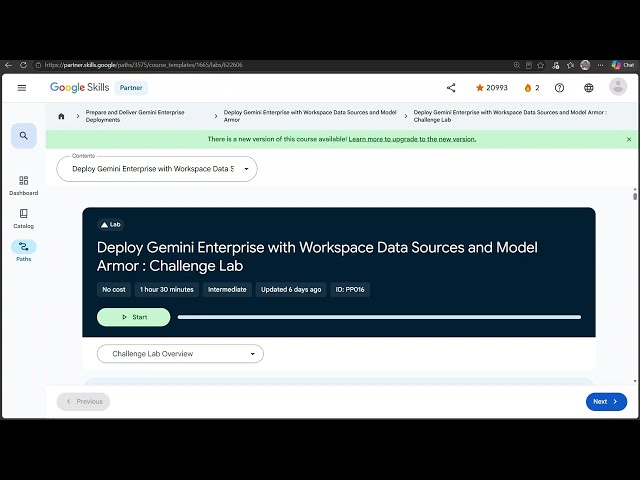
Task: Open the help question mark icon
Action: click(559, 88)
